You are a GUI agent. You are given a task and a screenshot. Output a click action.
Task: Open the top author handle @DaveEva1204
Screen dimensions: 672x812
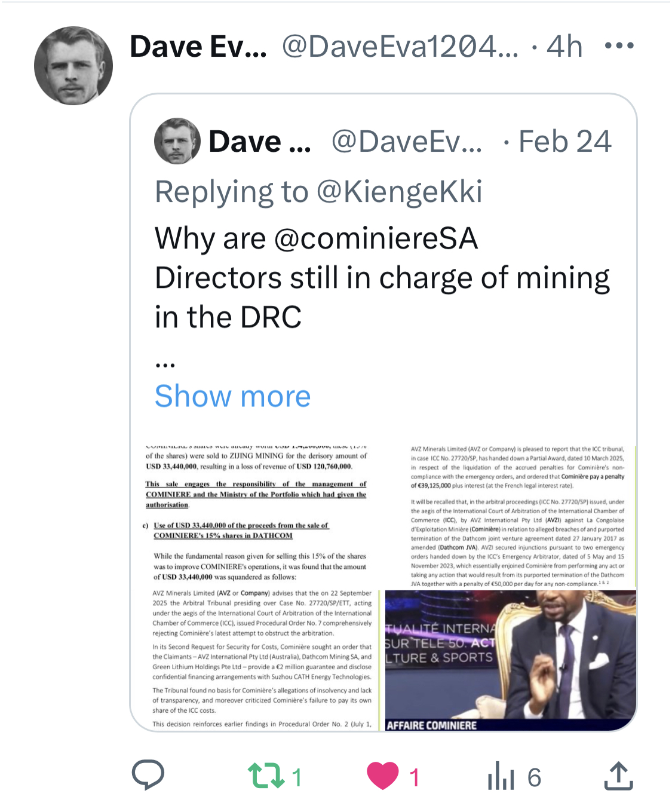[400, 46]
